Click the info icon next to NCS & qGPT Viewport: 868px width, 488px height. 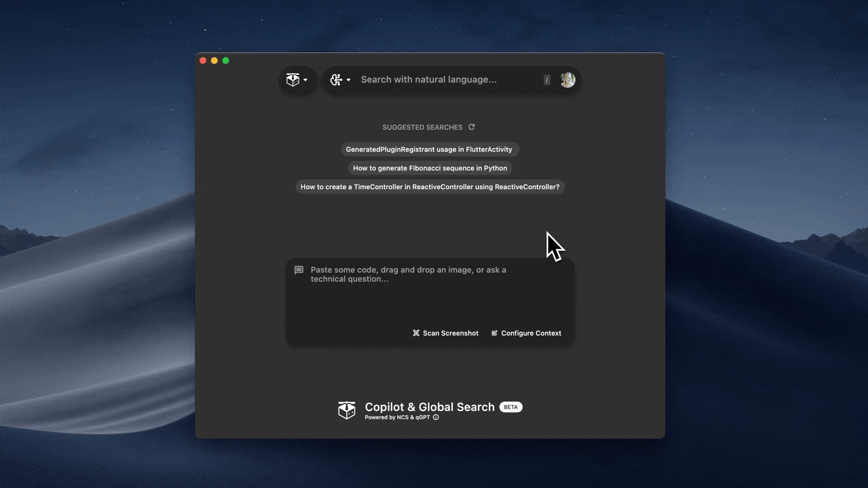[436, 418]
